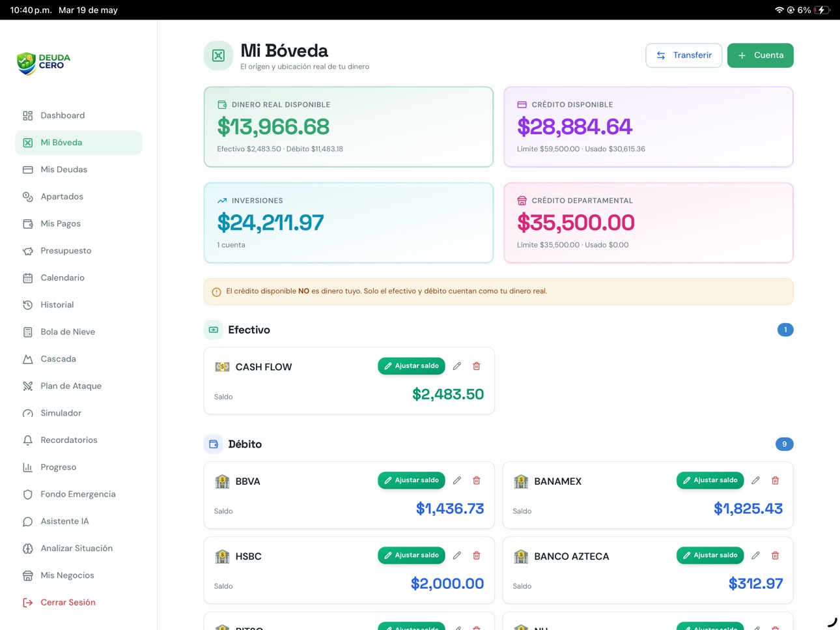Click the Deuda Cero logo

pos(44,63)
